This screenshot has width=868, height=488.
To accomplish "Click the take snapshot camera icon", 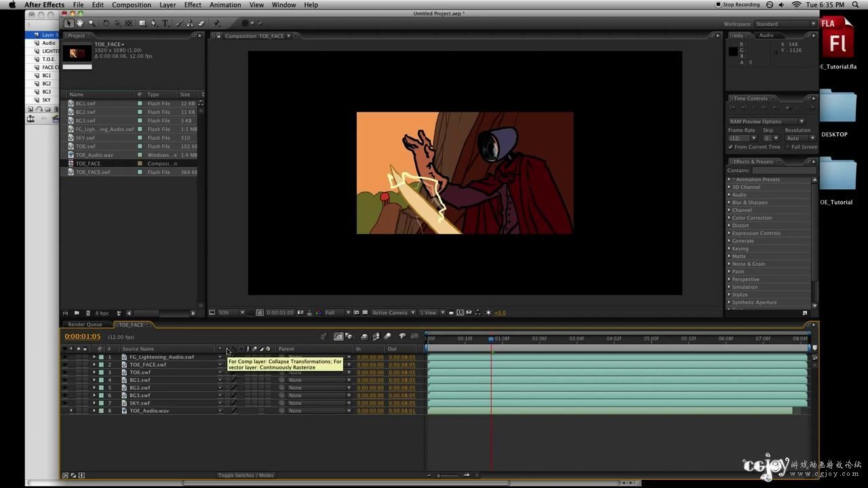I will [x=300, y=312].
